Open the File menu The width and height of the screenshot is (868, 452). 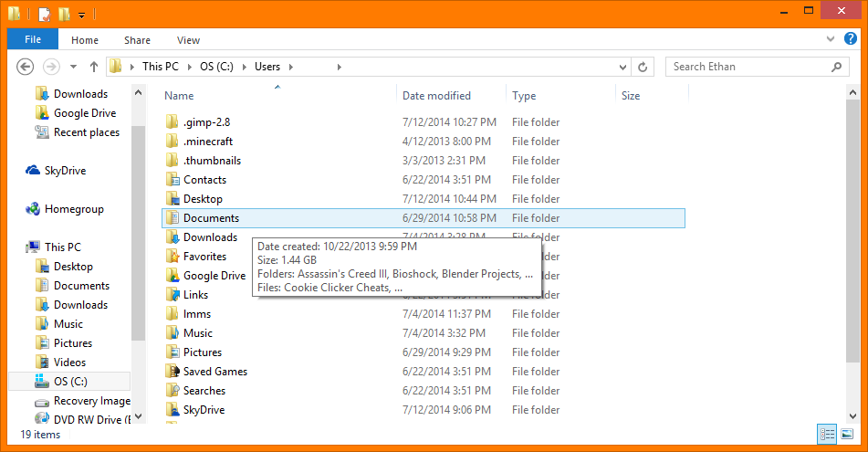click(33, 40)
